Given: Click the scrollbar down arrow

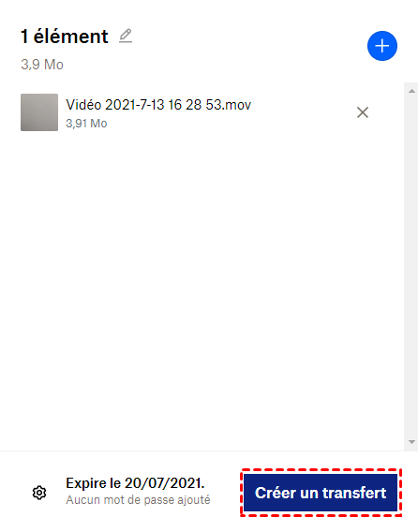Looking at the screenshot, I should 411,442.
